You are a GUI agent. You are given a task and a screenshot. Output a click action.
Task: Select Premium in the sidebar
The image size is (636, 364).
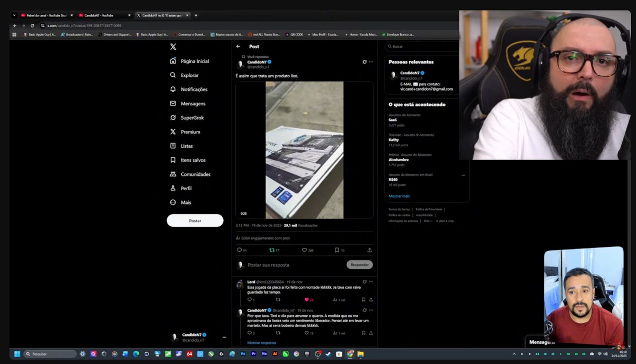tap(185, 132)
